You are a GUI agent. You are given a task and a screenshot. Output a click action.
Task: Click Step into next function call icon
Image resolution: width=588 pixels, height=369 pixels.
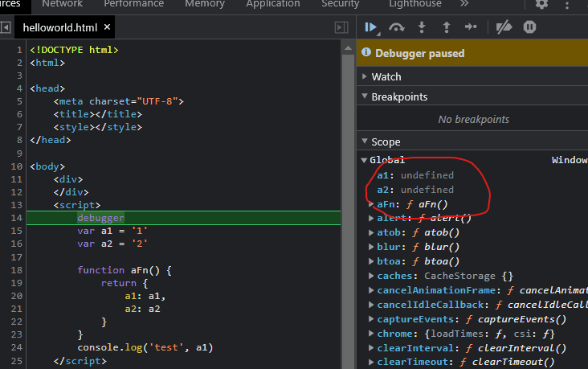coord(422,27)
